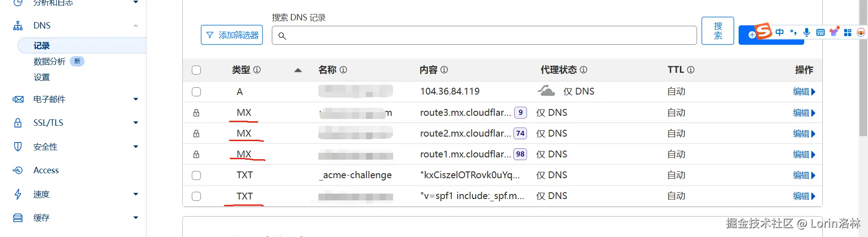
Task: Open the 设置 item under DNS
Action: (42, 77)
